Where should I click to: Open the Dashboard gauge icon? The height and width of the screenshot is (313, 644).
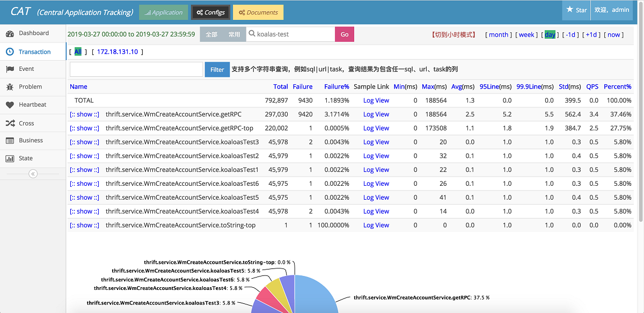tap(10, 34)
